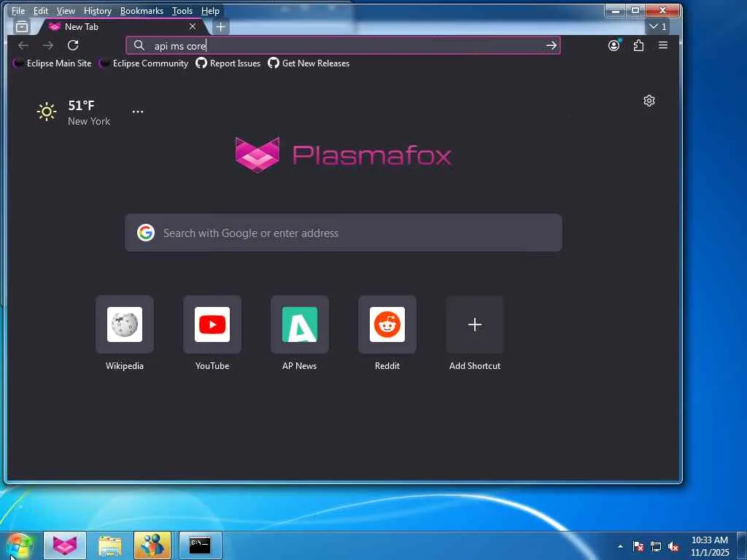Open the Edit menu
This screenshot has width=747, height=560.
(x=41, y=10)
